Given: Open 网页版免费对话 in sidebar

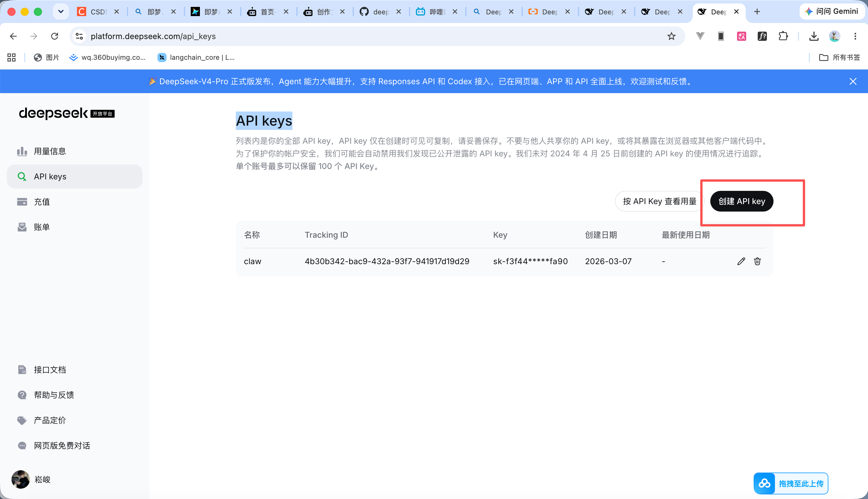Looking at the screenshot, I should tap(75, 446).
